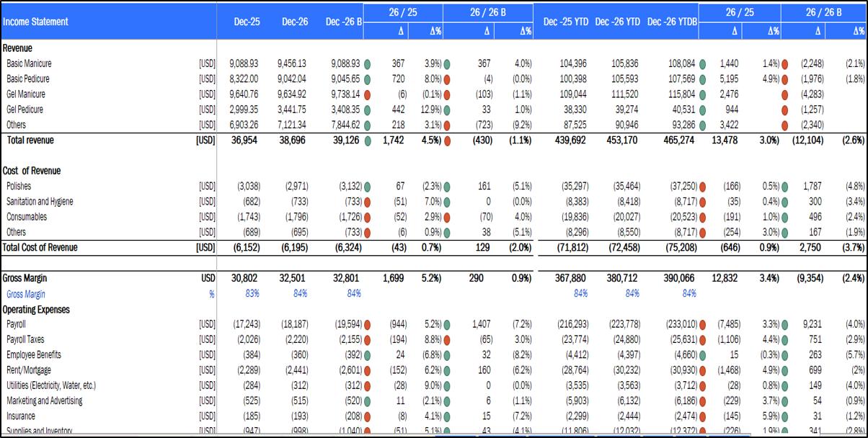Select red dot before Payroll (944) variance
The height and width of the screenshot is (438, 868).
(x=369, y=324)
